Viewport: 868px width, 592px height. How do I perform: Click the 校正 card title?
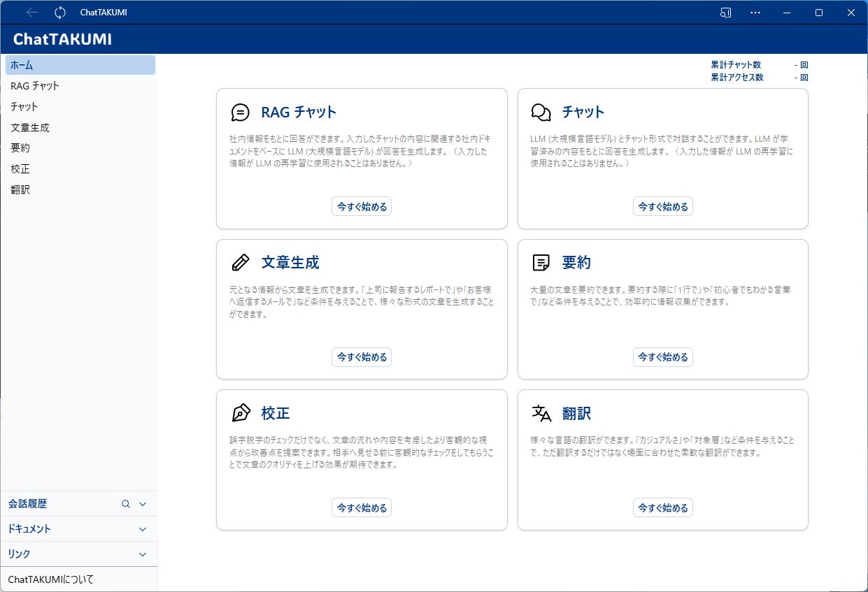click(x=276, y=413)
